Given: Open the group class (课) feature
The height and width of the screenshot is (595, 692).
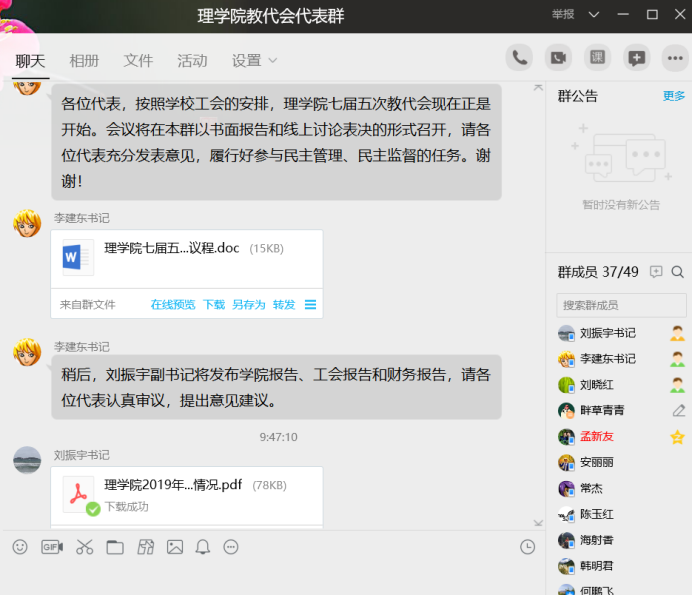Looking at the screenshot, I should pos(597,58).
